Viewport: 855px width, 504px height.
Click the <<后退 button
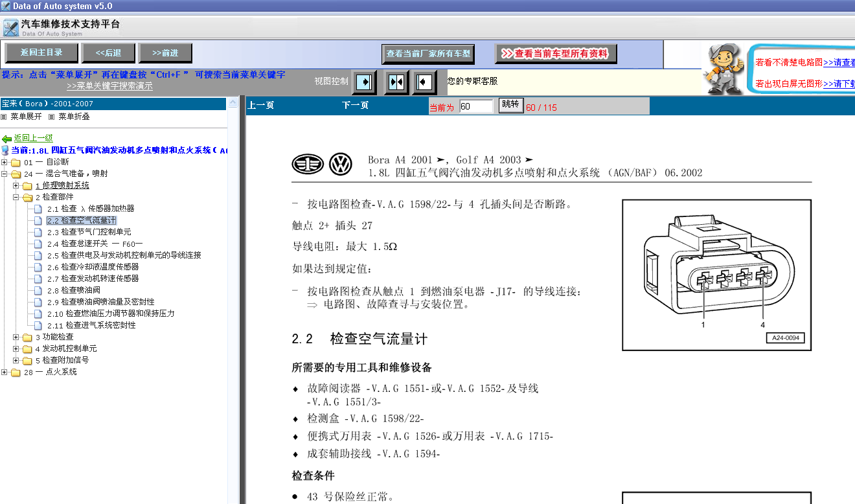pos(109,53)
